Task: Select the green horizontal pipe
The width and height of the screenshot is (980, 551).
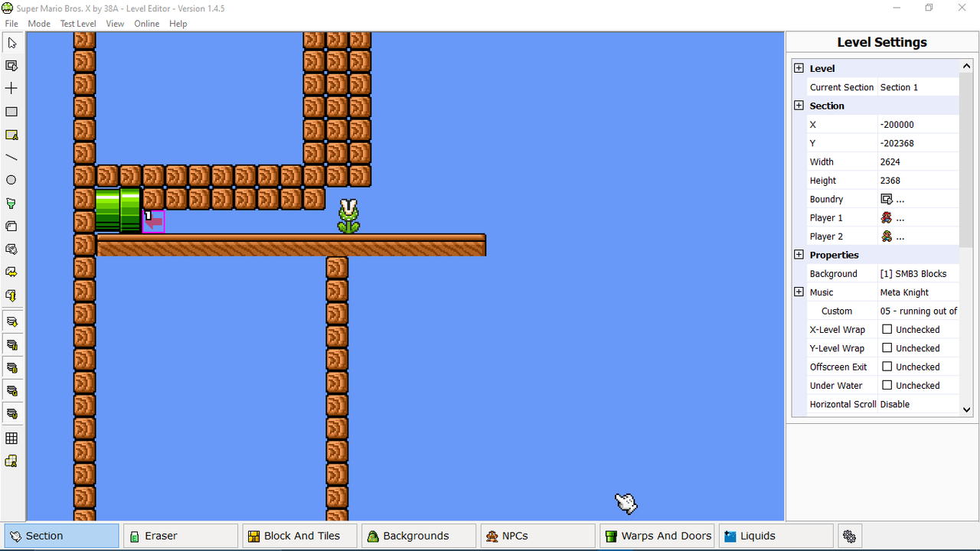Action: pos(119,210)
